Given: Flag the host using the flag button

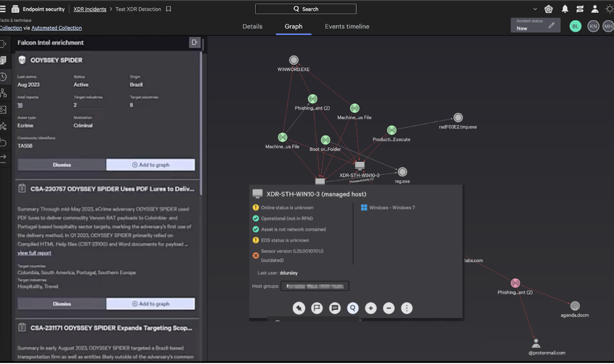Looking at the screenshot, I should (317, 308).
